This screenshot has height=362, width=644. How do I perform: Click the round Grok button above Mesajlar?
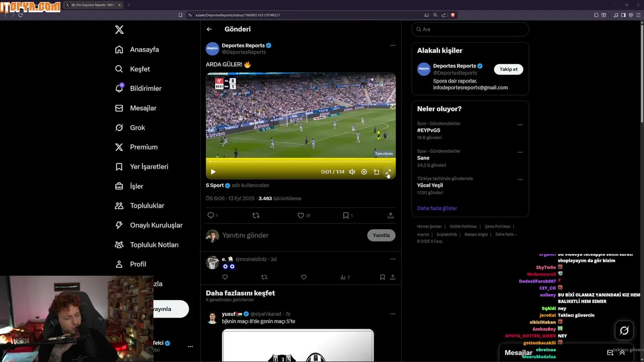(624, 330)
